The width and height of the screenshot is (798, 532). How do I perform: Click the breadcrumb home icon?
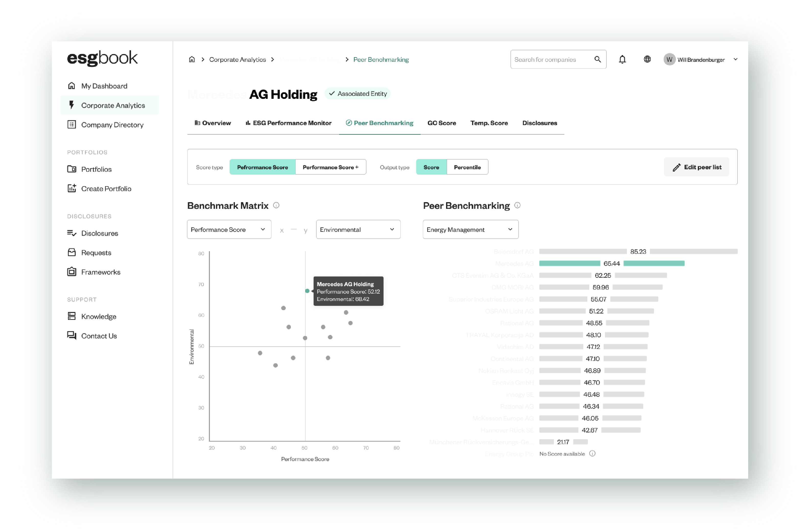pyautogui.click(x=192, y=59)
